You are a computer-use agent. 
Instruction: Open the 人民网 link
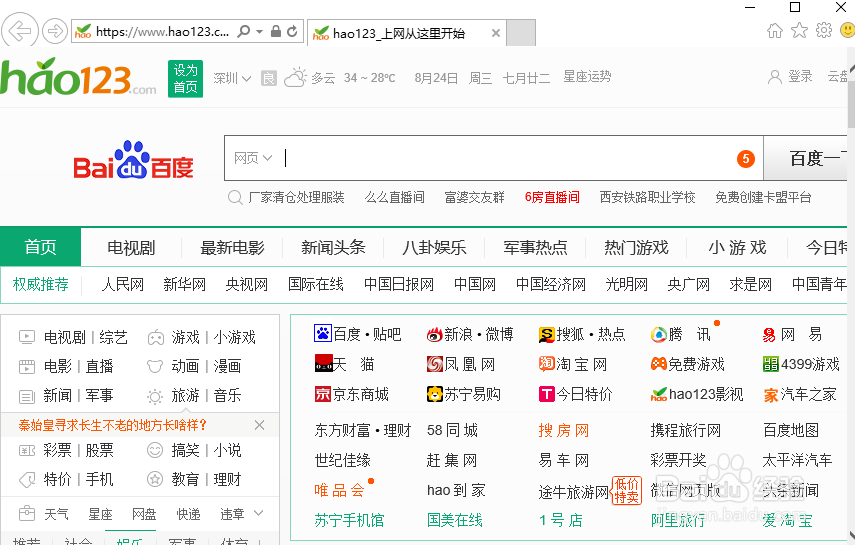pos(123,284)
